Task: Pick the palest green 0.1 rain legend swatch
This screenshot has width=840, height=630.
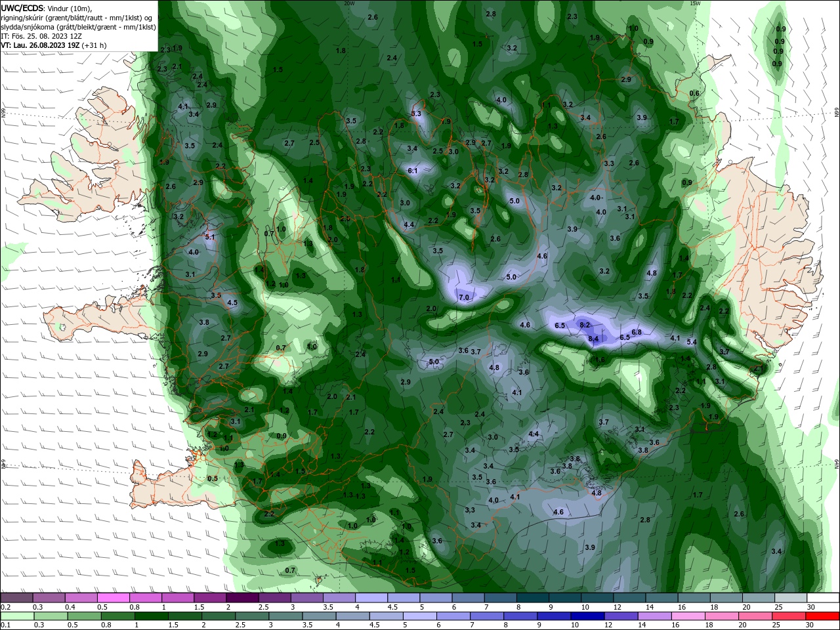Action: [17, 616]
